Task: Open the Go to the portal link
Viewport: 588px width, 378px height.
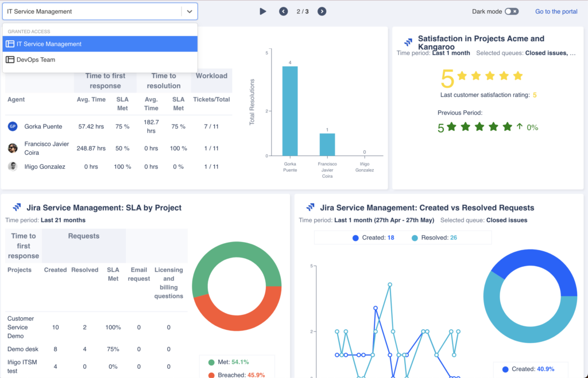Action: [556, 11]
